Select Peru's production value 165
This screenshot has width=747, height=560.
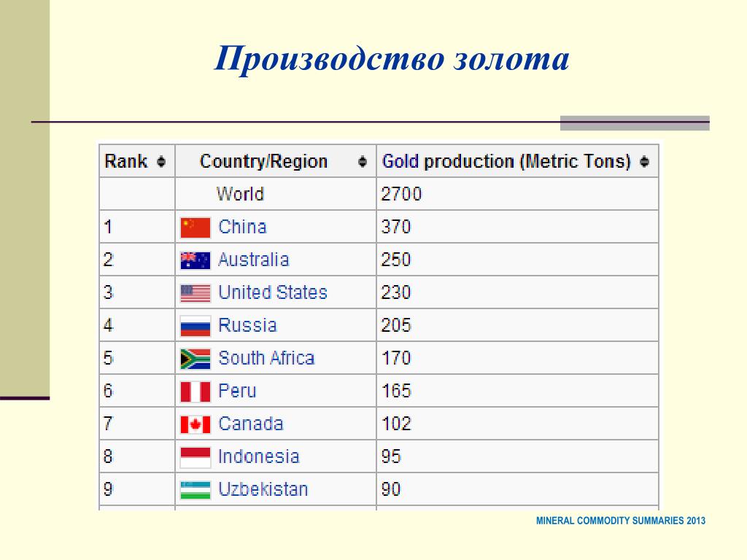[396, 392]
